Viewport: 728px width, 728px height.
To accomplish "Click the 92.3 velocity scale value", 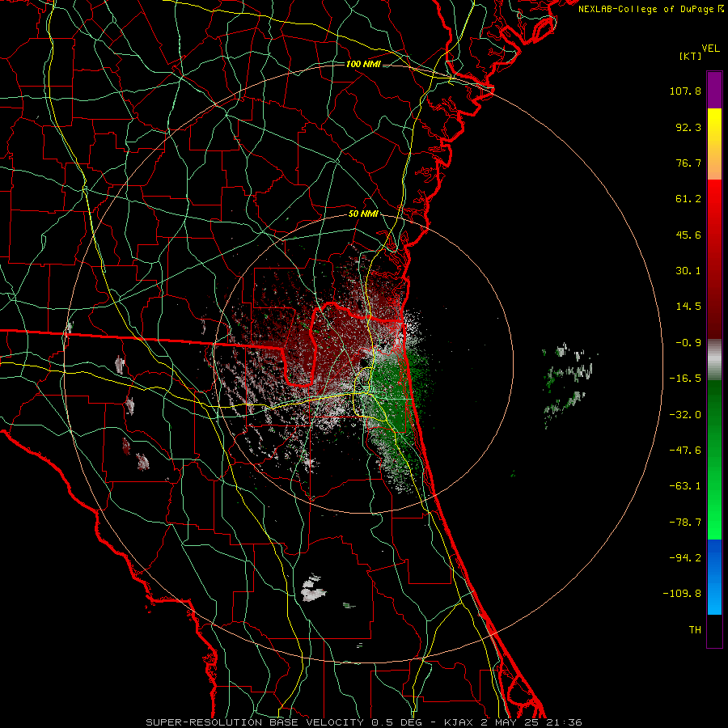I will point(688,127).
